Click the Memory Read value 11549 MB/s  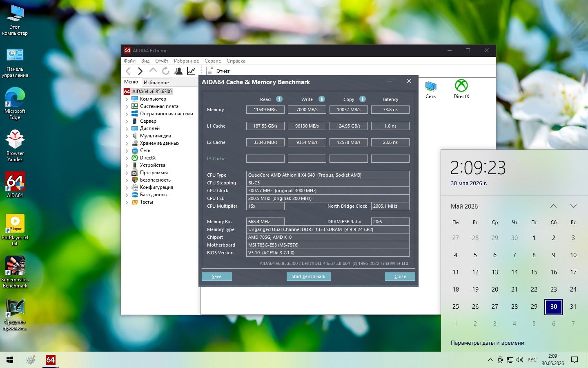265,110
